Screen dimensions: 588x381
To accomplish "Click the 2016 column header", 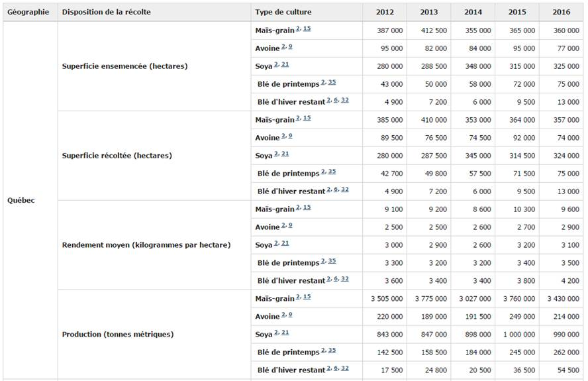I will tap(562, 12).
